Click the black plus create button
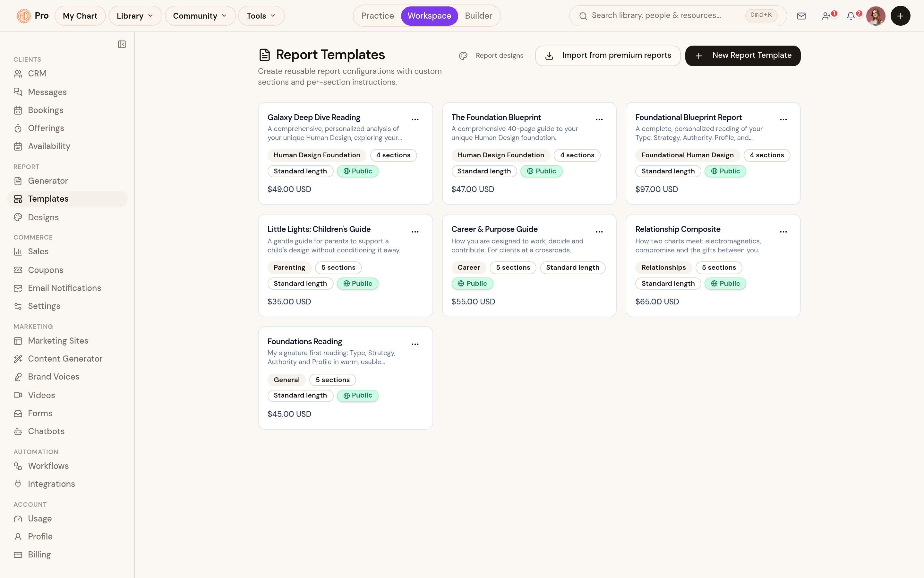The height and width of the screenshot is (578, 924). pos(900,16)
